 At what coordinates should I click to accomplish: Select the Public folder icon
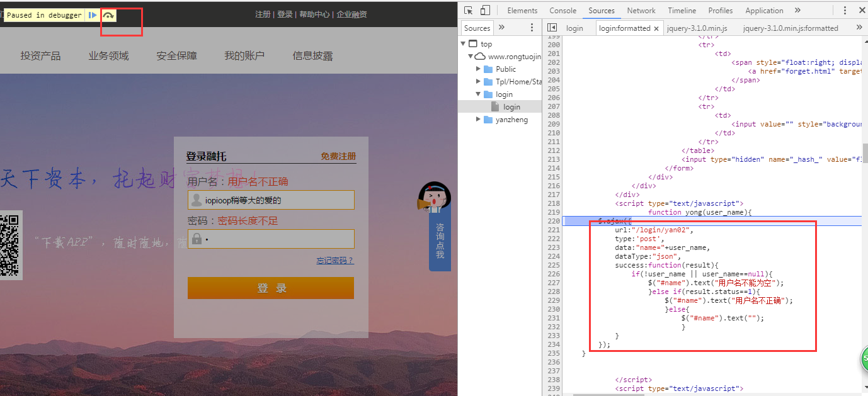point(488,69)
